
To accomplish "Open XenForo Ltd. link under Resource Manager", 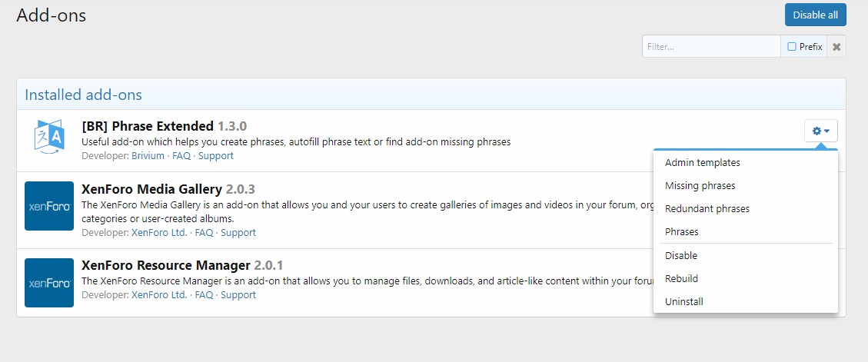I will click(159, 295).
